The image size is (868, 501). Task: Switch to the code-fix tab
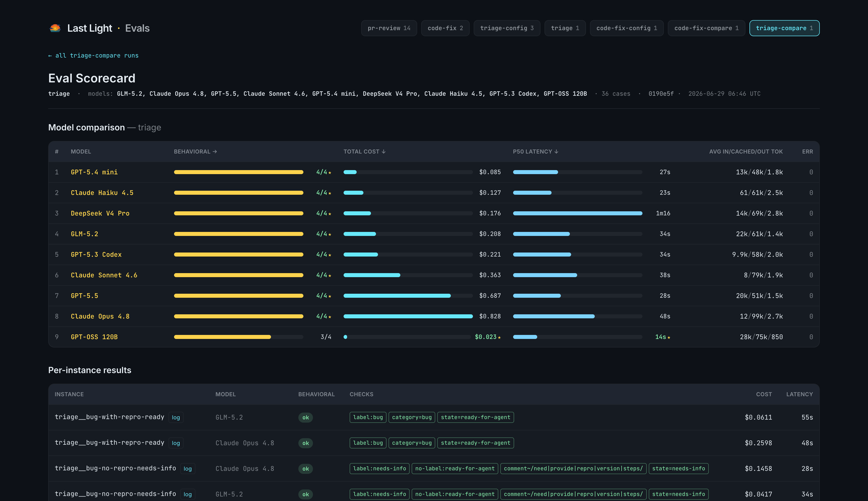(x=445, y=28)
